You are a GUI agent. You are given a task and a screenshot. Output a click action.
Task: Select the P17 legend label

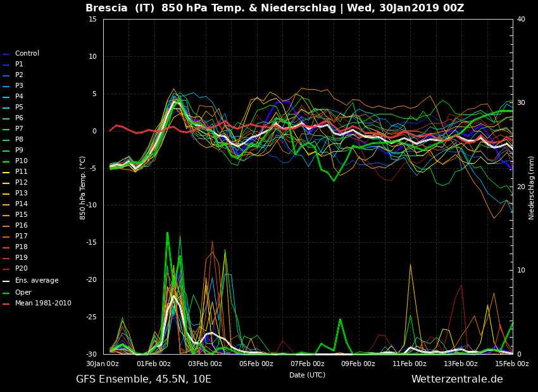pos(21,236)
